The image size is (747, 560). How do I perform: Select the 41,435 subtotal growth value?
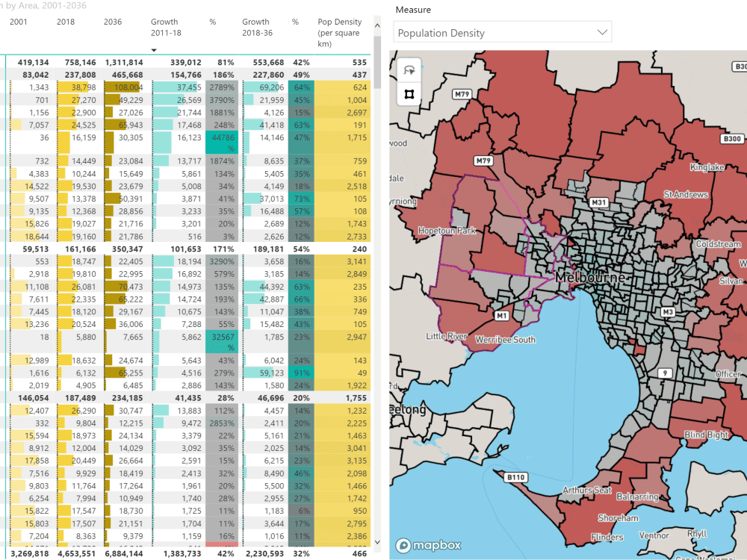pos(187,398)
